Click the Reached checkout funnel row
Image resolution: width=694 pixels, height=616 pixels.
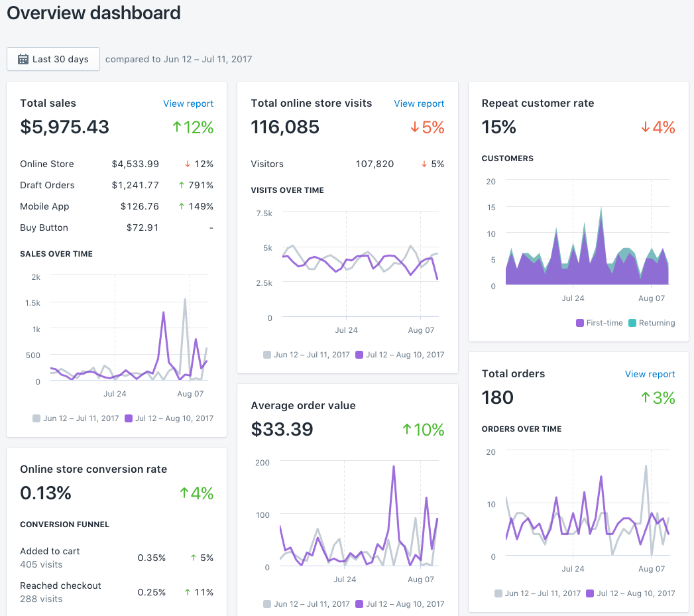116,591
